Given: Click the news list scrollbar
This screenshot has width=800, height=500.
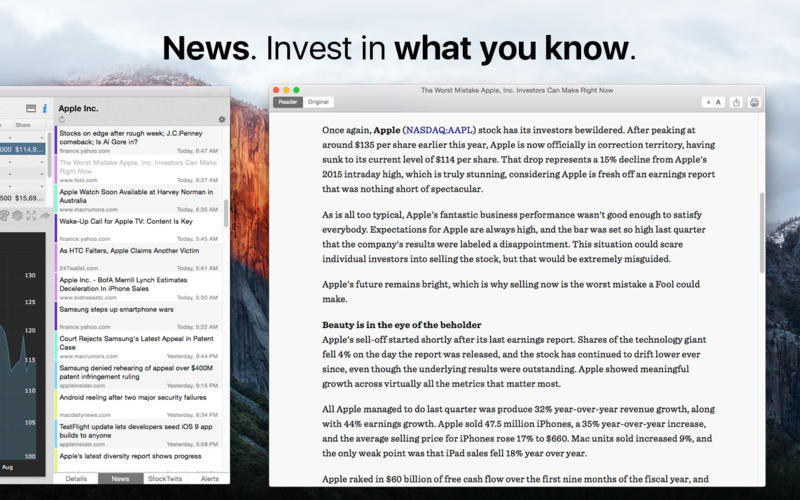Looking at the screenshot, I should [226, 213].
